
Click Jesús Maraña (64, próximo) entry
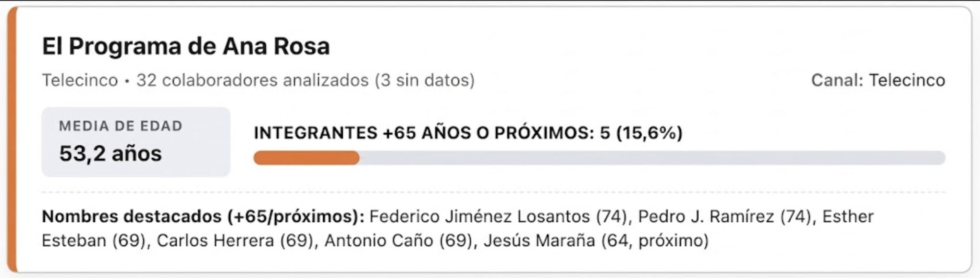(x=596, y=240)
